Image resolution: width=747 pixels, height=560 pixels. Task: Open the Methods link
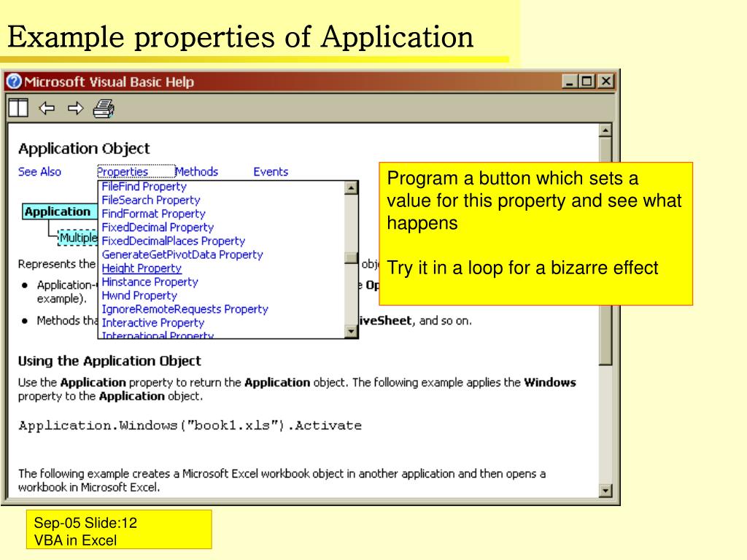pyautogui.click(x=197, y=171)
